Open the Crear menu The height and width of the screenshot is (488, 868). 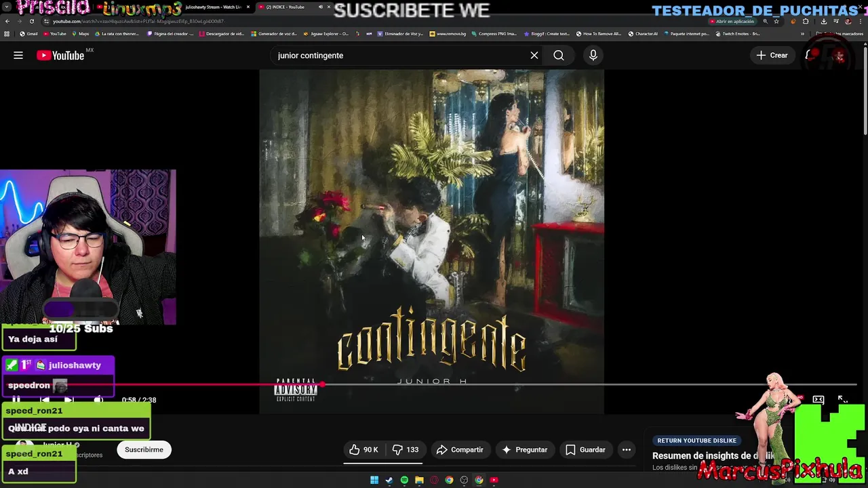point(772,56)
